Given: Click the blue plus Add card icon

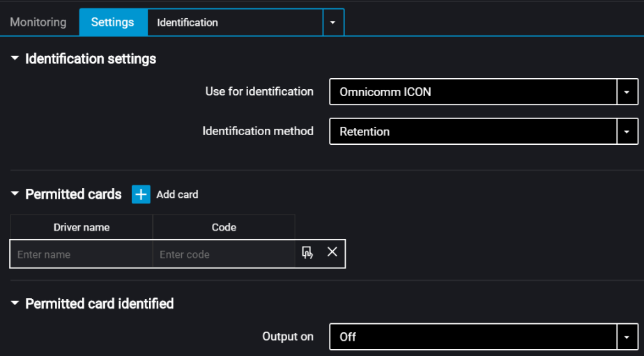Looking at the screenshot, I should pyautogui.click(x=141, y=194).
